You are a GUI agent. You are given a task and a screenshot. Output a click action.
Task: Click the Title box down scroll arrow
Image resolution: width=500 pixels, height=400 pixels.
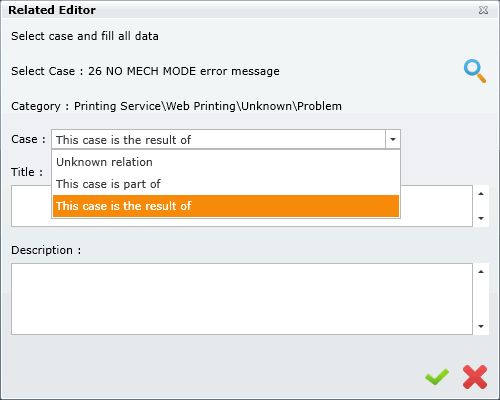point(481,218)
